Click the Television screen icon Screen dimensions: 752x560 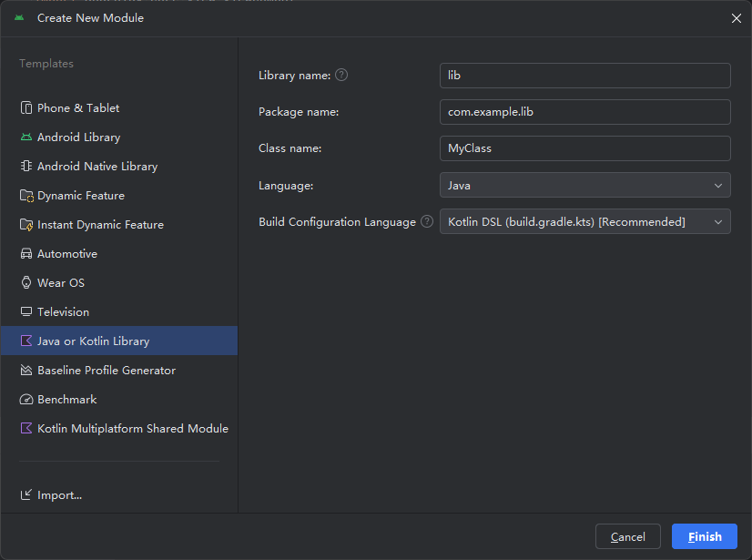click(26, 312)
